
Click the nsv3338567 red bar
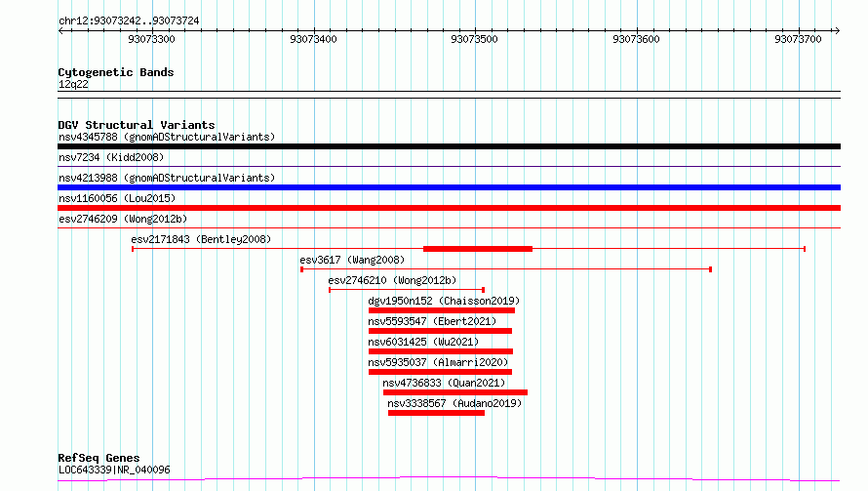(x=436, y=413)
